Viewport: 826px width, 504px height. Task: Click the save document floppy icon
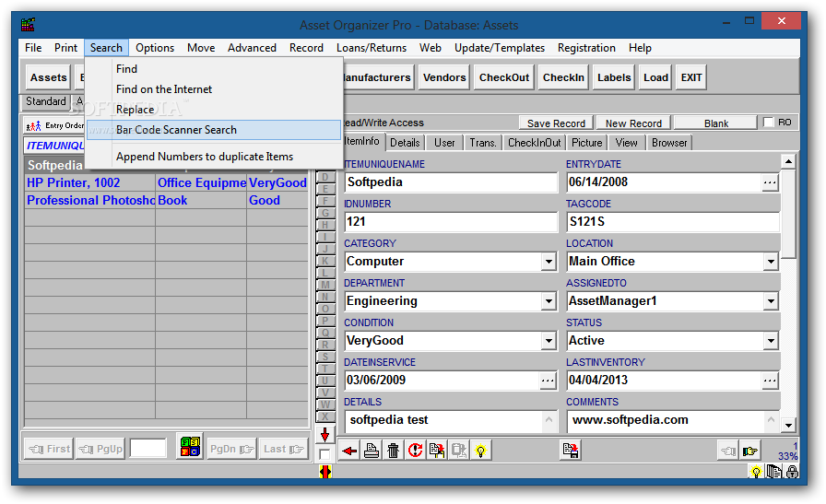click(570, 451)
